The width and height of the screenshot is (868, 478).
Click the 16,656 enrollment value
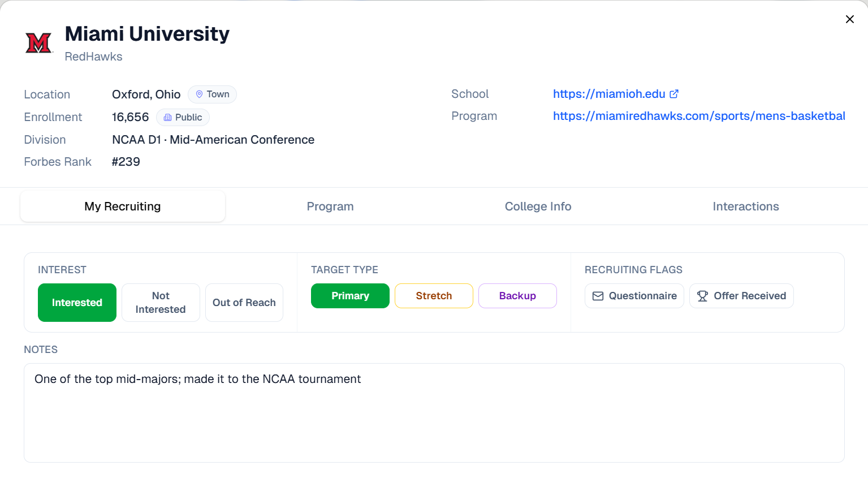click(130, 117)
